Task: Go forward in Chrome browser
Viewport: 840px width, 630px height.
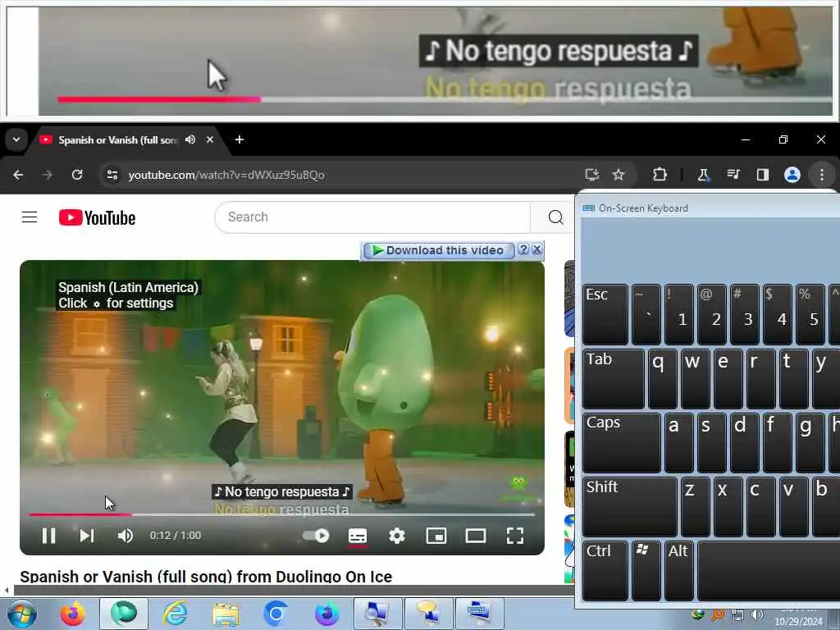Action: coord(47,175)
